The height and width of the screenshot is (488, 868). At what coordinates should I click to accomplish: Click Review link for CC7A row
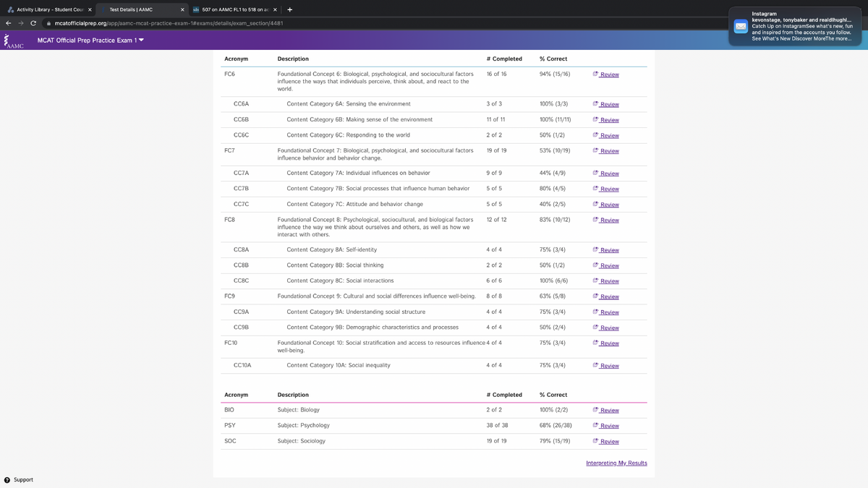coord(606,174)
